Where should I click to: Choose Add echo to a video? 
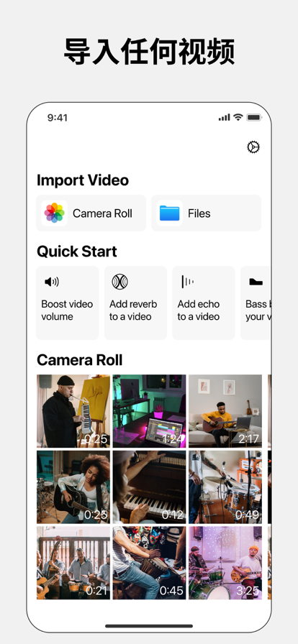[x=203, y=303]
